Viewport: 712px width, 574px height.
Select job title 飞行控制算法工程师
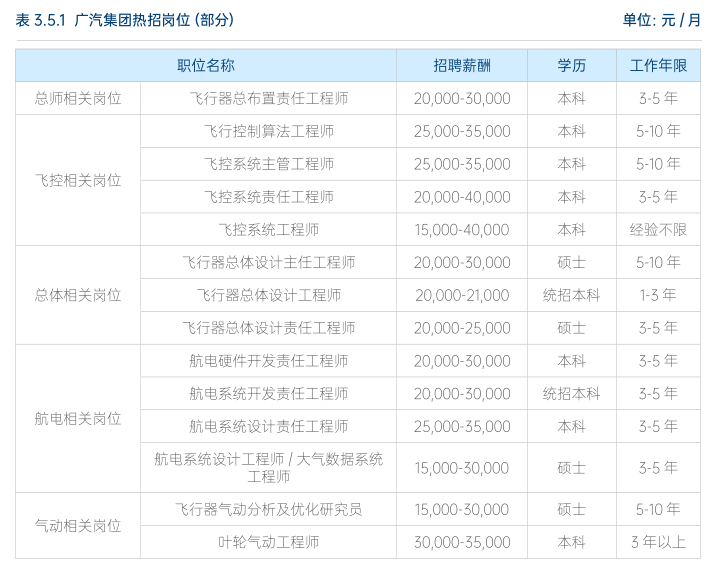(x=269, y=131)
